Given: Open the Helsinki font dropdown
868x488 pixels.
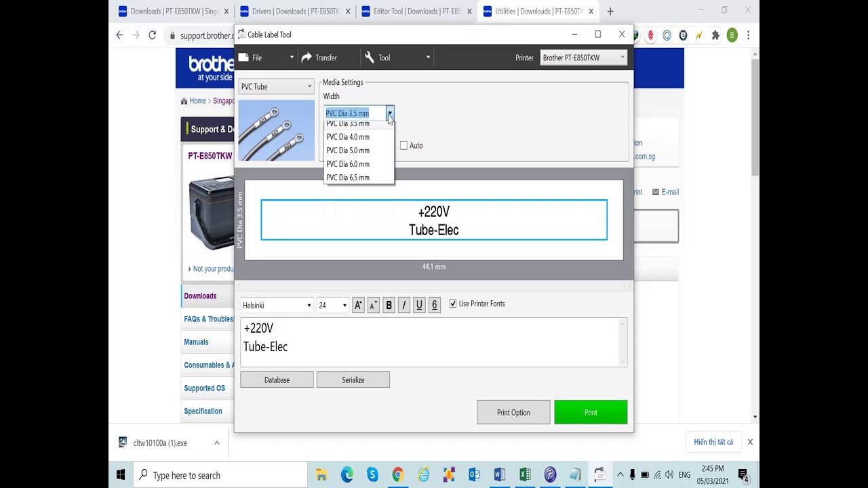Looking at the screenshot, I should pyautogui.click(x=277, y=306).
